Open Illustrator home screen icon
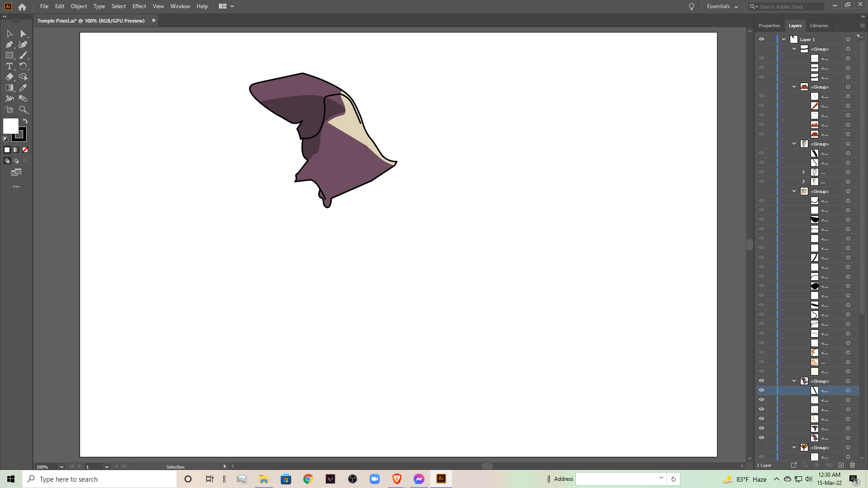Viewport: 868px width, 488px height. 22,7
